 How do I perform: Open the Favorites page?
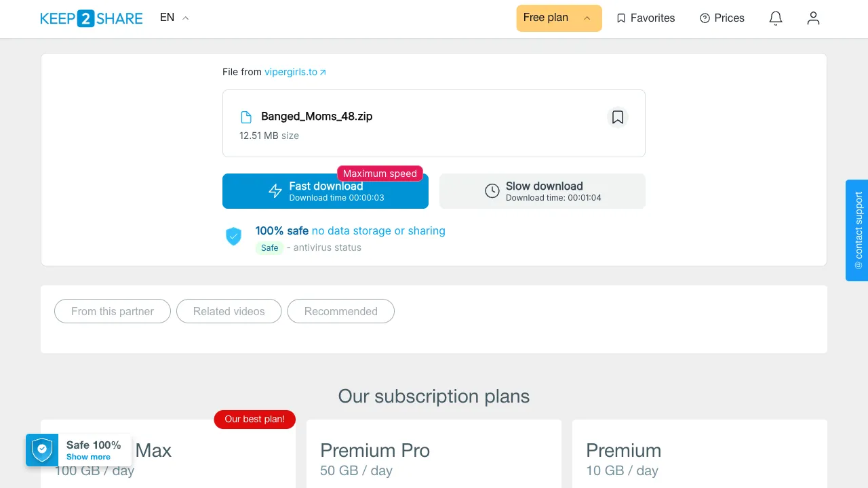646,18
